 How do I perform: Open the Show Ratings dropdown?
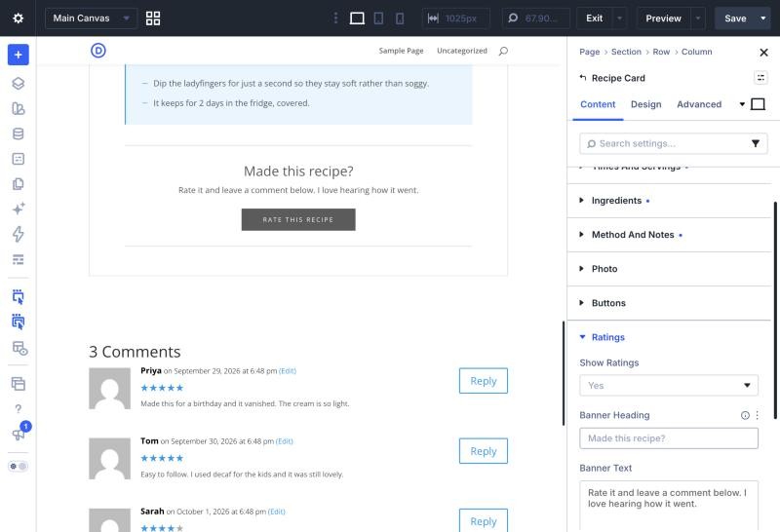click(668, 385)
